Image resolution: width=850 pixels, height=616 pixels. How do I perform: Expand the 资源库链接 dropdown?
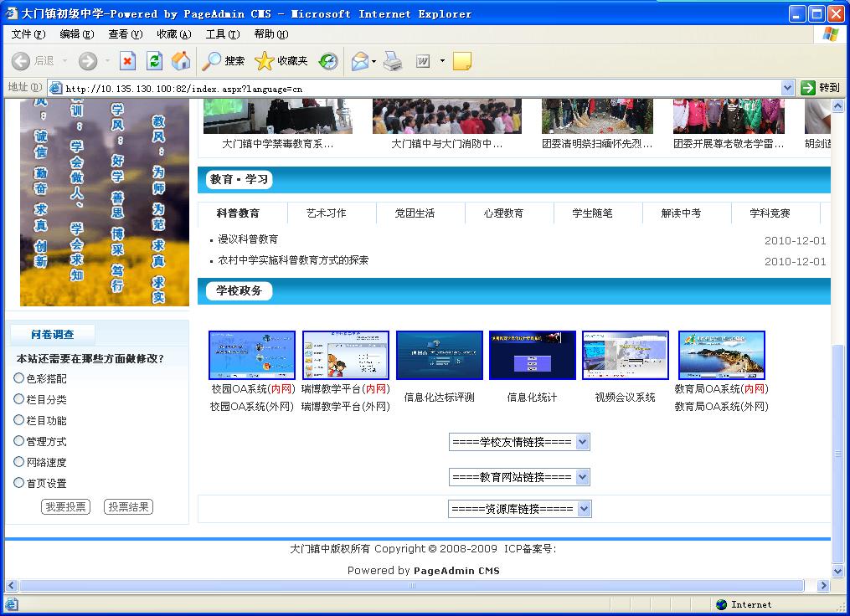click(519, 509)
